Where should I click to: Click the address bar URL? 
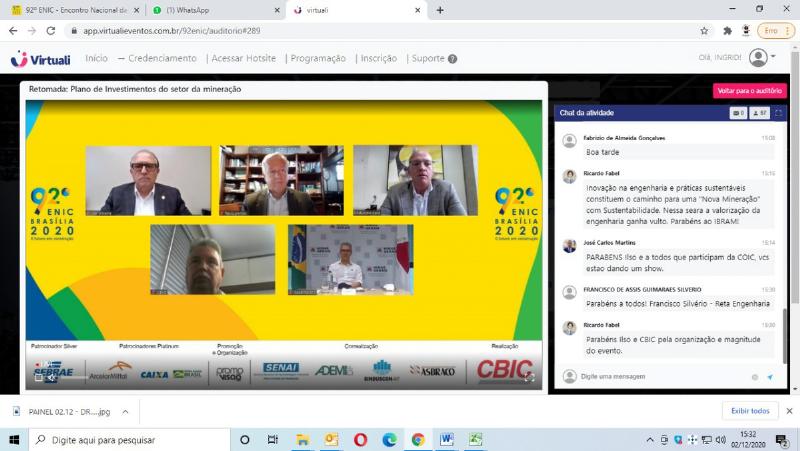[172, 31]
